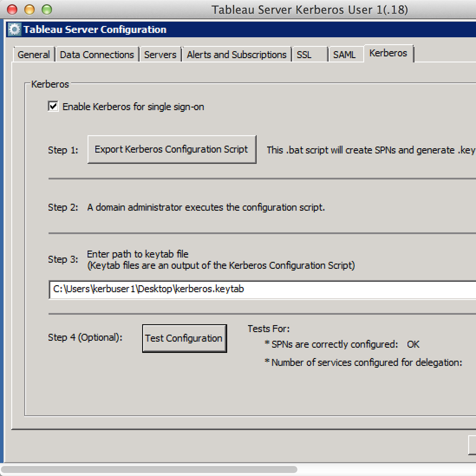The width and height of the screenshot is (476, 476).
Task: Click the 'Step 4 (Optional):' label
Action: [x=85, y=338]
